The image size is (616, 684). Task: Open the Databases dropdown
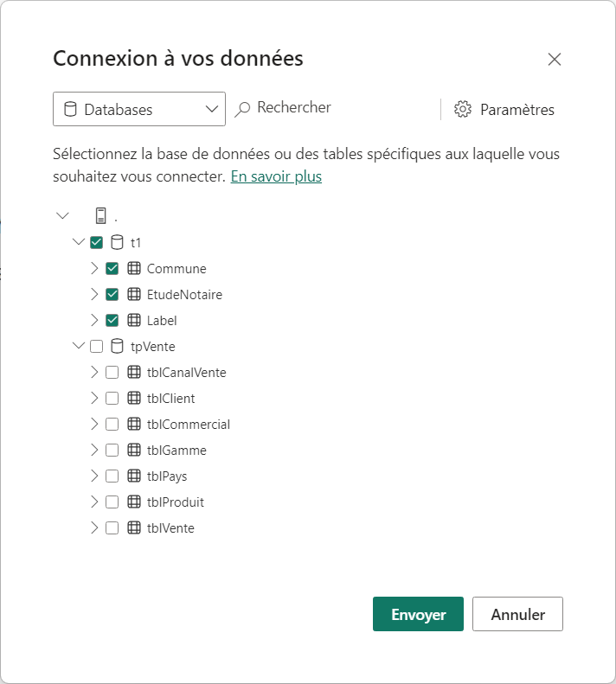(139, 109)
